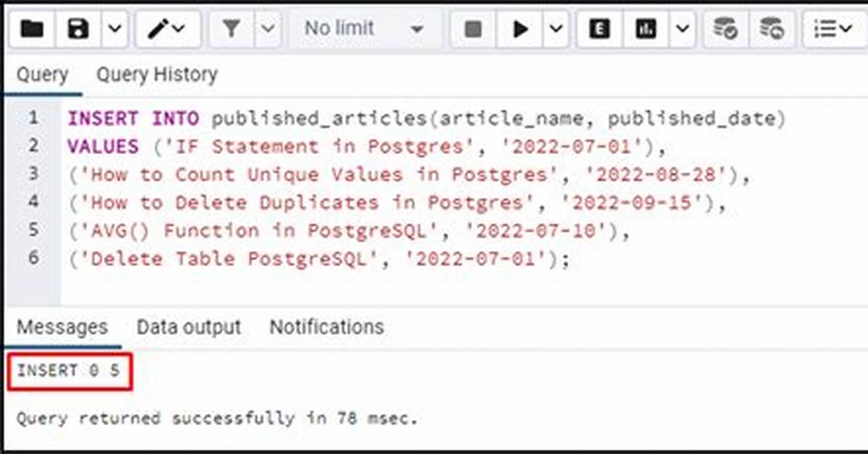Click the Explain Analyze chart icon
868x454 pixels.
pyautogui.click(x=645, y=29)
